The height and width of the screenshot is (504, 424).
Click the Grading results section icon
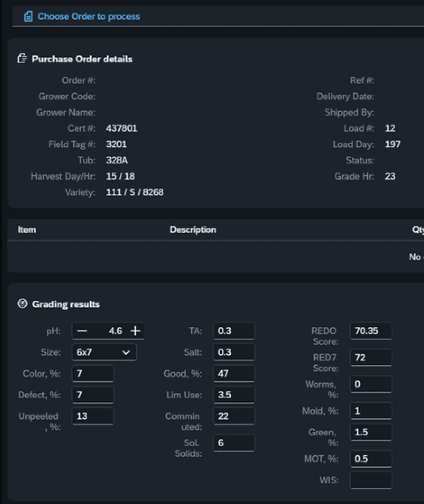(x=22, y=304)
